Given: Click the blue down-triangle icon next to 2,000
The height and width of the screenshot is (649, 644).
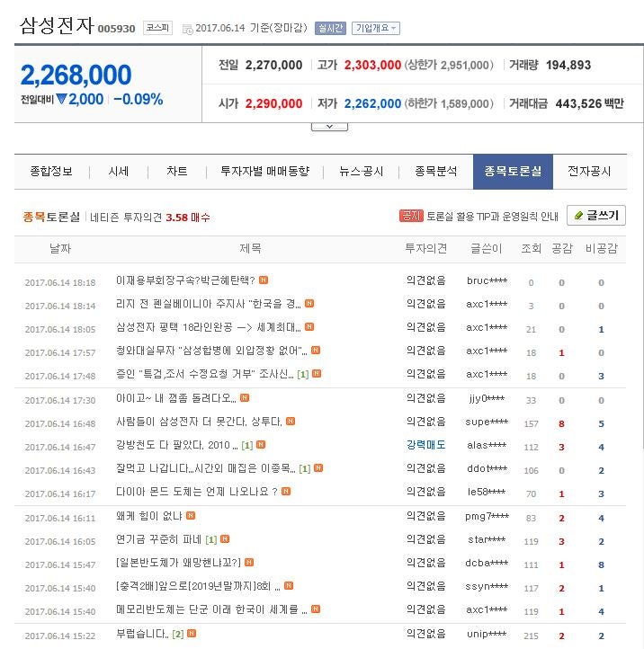Looking at the screenshot, I should tap(61, 99).
